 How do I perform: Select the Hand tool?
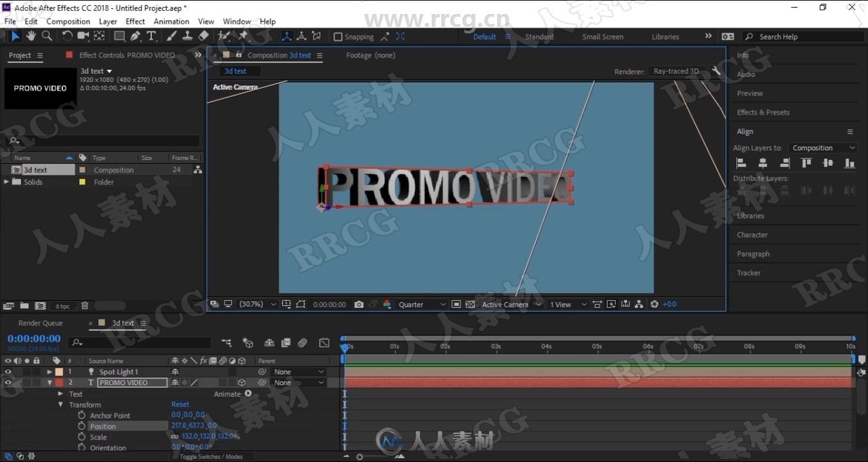(31, 36)
